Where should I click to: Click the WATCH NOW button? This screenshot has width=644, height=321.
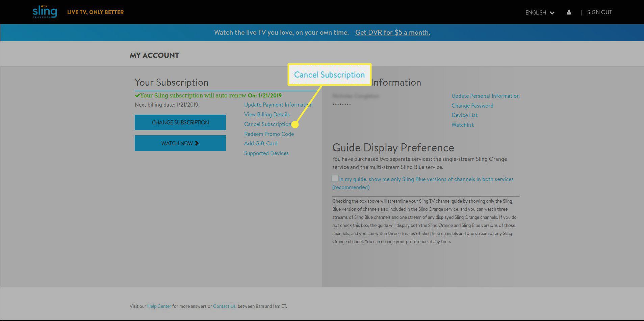point(180,143)
